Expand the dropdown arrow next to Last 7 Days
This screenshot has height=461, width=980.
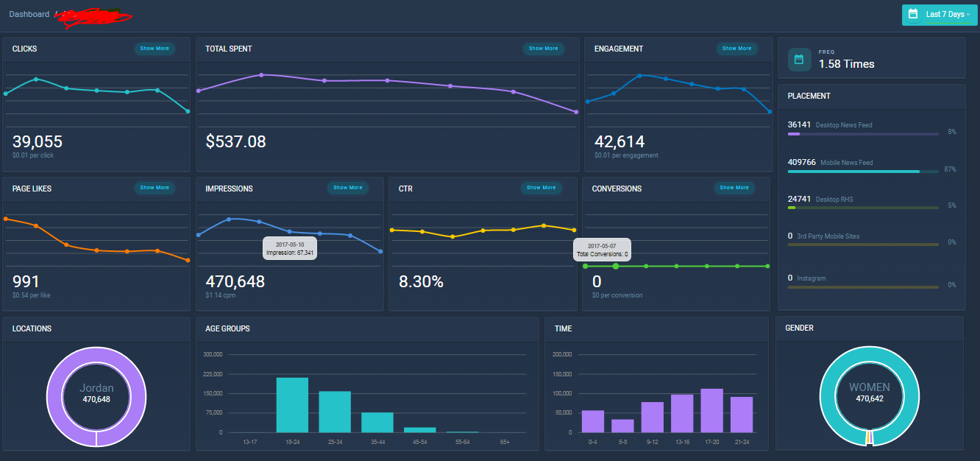[x=968, y=15]
